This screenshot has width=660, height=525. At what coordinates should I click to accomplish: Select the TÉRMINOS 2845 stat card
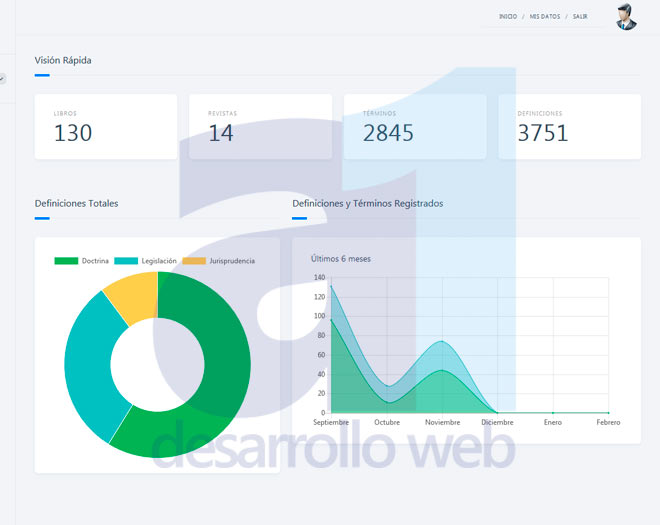[x=415, y=127]
